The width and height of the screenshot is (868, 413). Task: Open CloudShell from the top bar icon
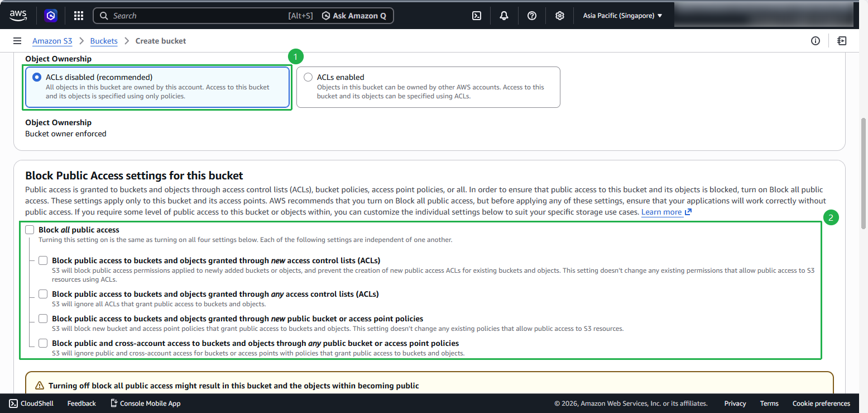[477, 16]
